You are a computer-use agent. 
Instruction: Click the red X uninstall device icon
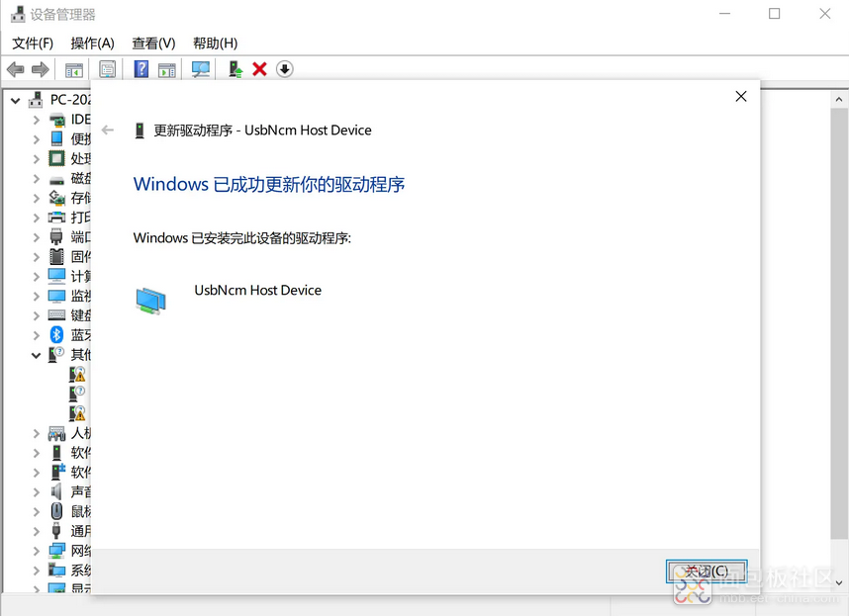pos(260,69)
